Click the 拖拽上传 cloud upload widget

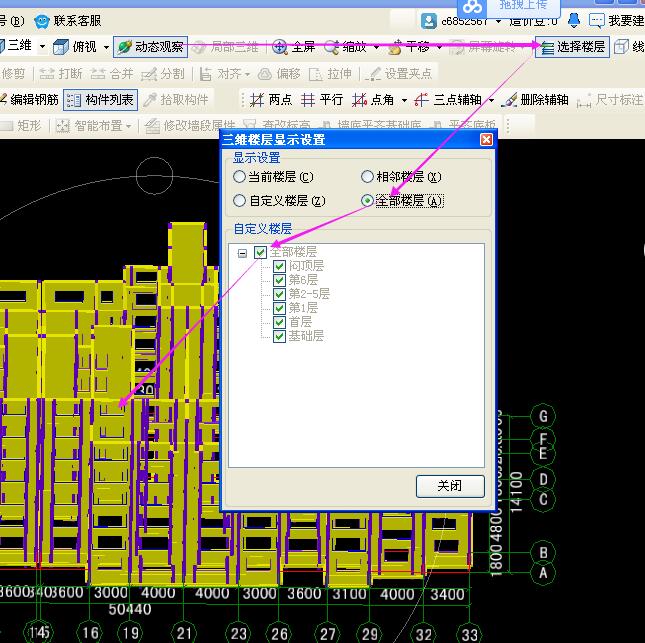(508, 7)
